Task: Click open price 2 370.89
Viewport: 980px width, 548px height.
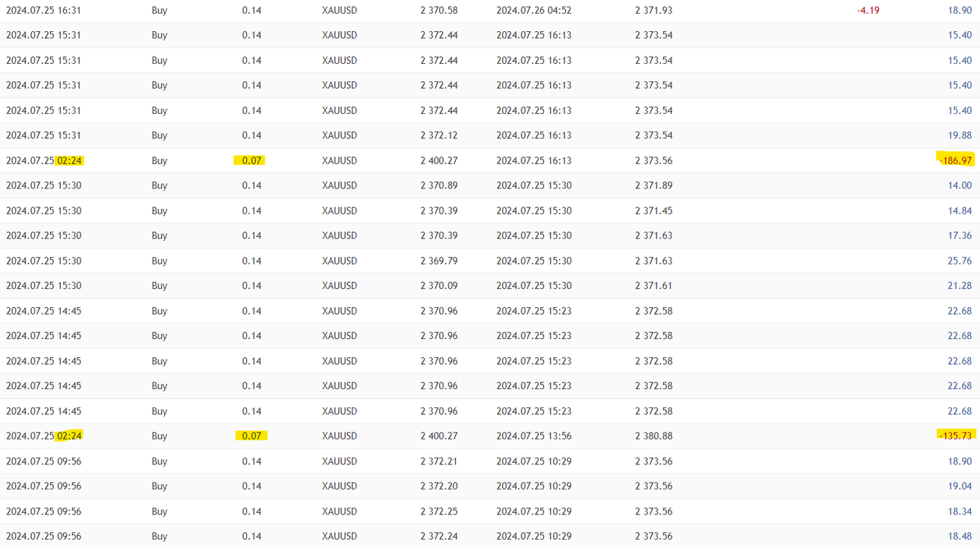Action: (439, 185)
